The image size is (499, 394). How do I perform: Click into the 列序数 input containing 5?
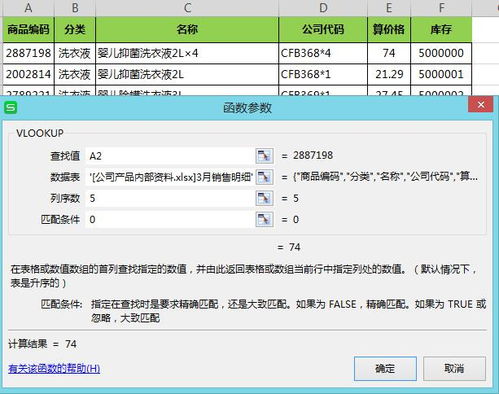pyautogui.click(x=169, y=198)
